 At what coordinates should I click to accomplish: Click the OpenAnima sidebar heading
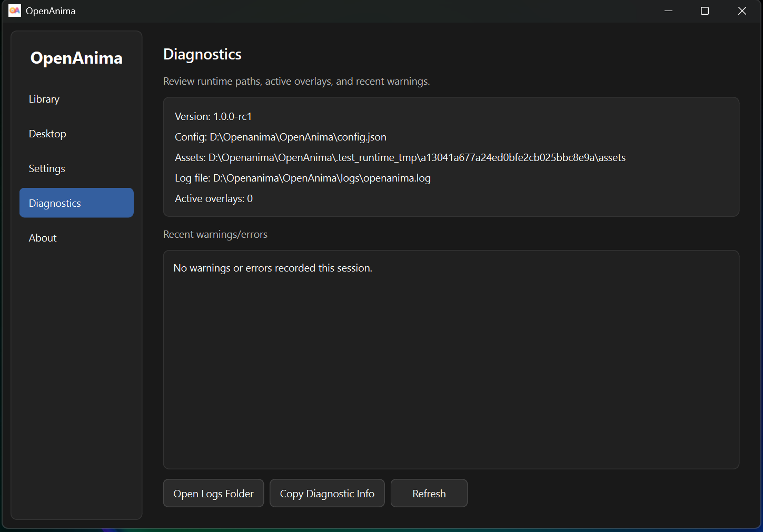pos(76,58)
